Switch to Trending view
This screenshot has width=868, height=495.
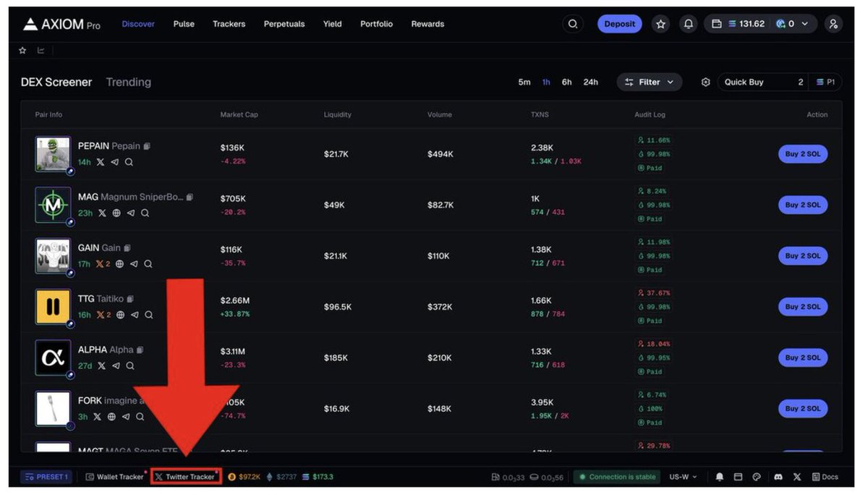pos(129,82)
